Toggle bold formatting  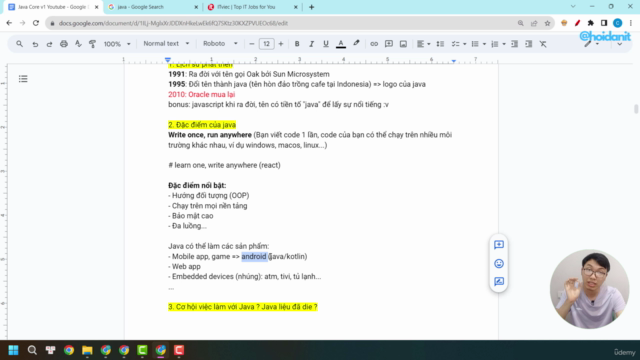coord(297,44)
